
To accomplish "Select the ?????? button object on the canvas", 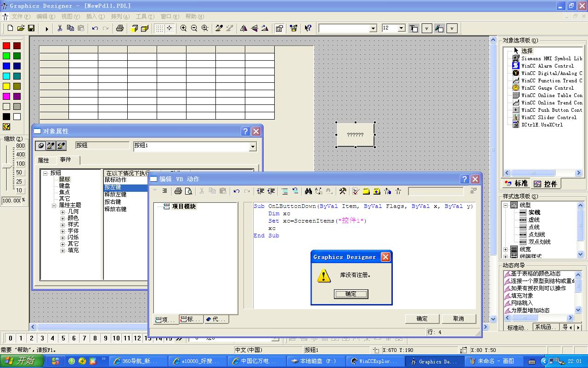I will 355,135.
